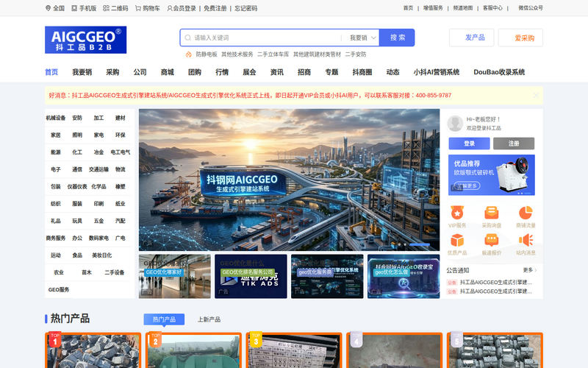Switch to the 热门产品 tab

[164, 319]
